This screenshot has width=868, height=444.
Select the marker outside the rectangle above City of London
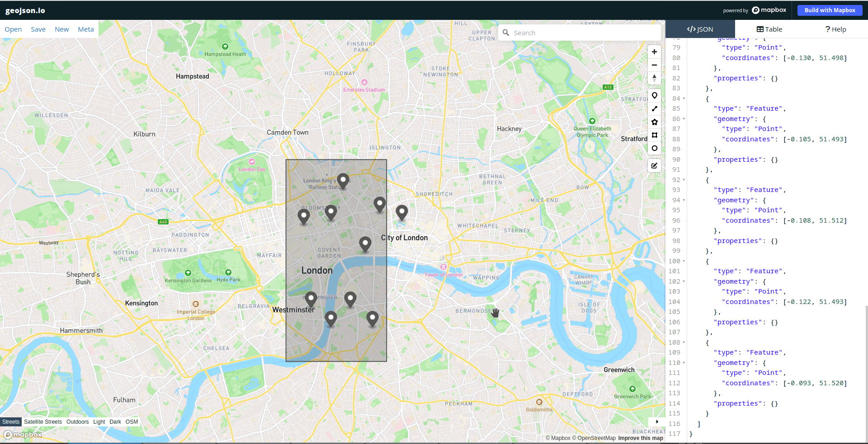[401, 212]
